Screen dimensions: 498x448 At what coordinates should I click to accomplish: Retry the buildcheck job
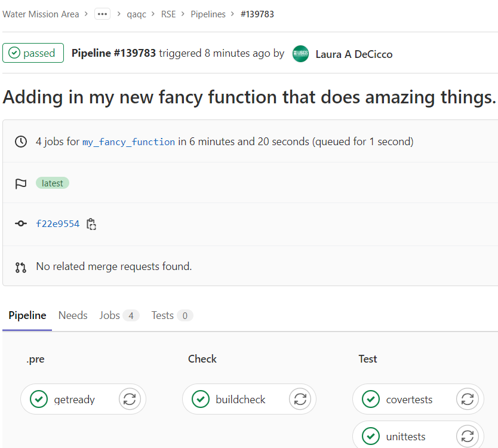pos(300,399)
